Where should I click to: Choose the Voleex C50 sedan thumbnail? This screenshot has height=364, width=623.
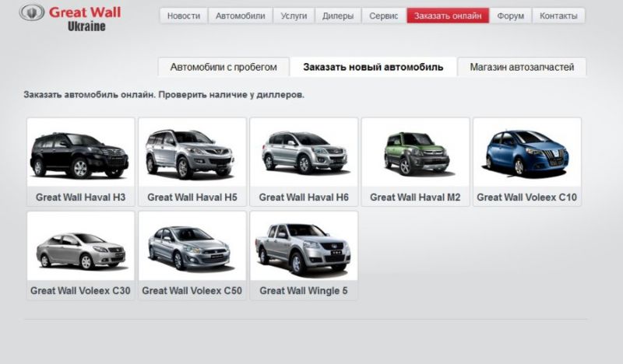(192, 247)
